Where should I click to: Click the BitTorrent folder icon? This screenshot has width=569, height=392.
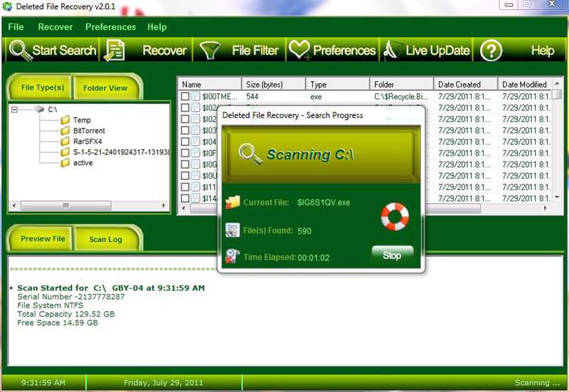click(65, 130)
